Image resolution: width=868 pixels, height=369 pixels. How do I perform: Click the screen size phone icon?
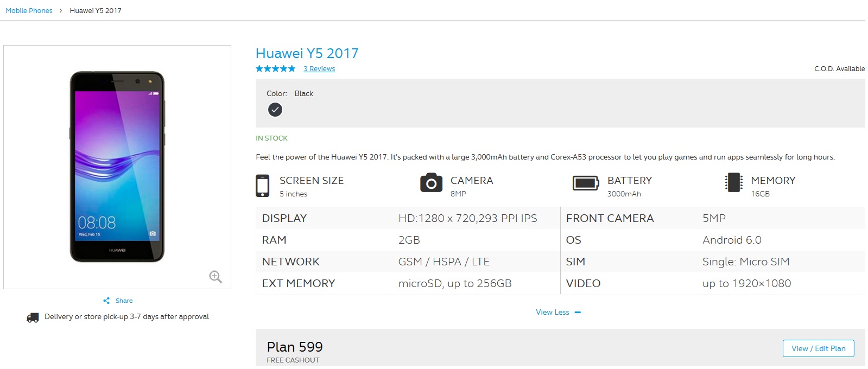263,186
